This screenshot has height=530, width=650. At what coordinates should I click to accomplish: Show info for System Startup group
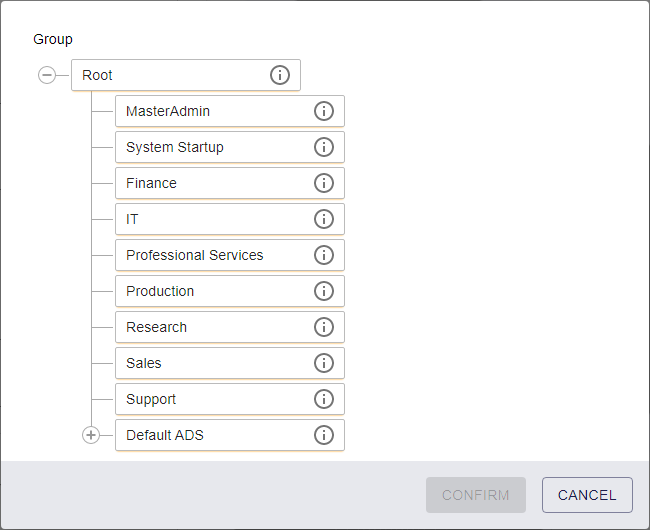click(324, 147)
